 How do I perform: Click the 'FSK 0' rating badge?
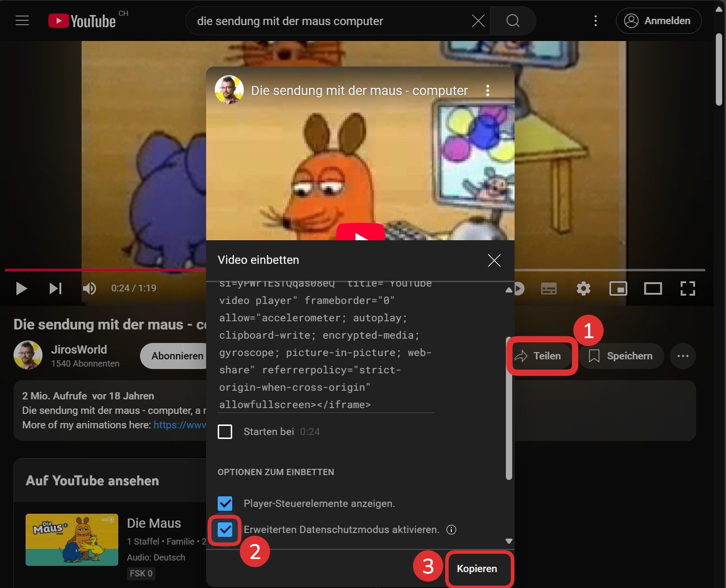tap(141, 574)
